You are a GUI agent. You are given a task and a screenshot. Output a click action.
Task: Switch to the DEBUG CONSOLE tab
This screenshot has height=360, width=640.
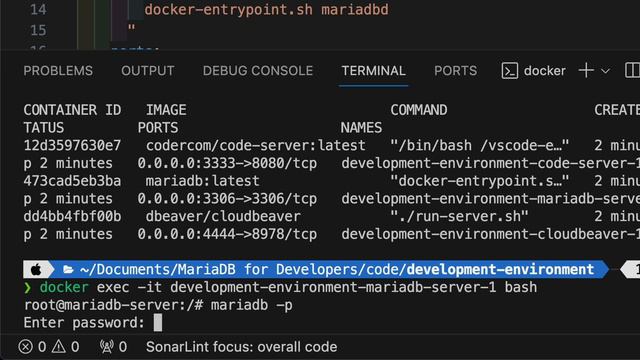pyautogui.click(x=258, y=71)
